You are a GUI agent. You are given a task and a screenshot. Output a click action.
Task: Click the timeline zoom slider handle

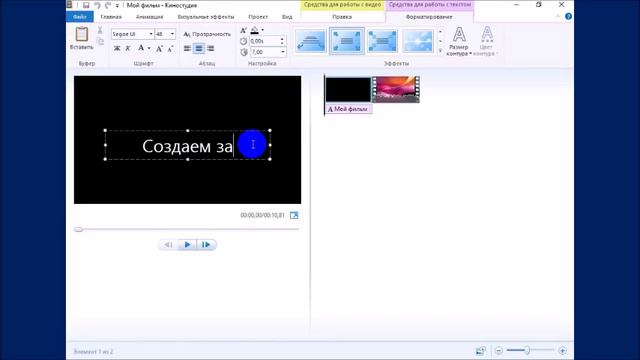click(527, 350)
